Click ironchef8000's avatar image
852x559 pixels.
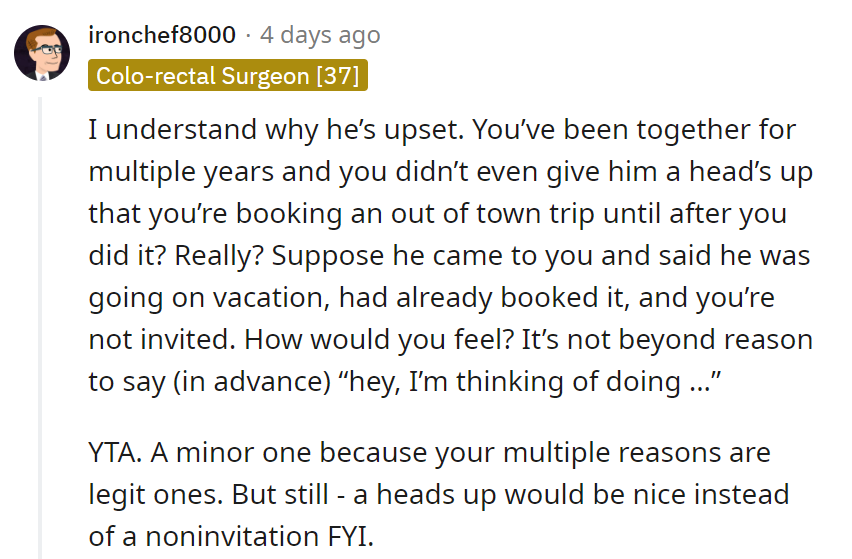click(x=42, y=54)
